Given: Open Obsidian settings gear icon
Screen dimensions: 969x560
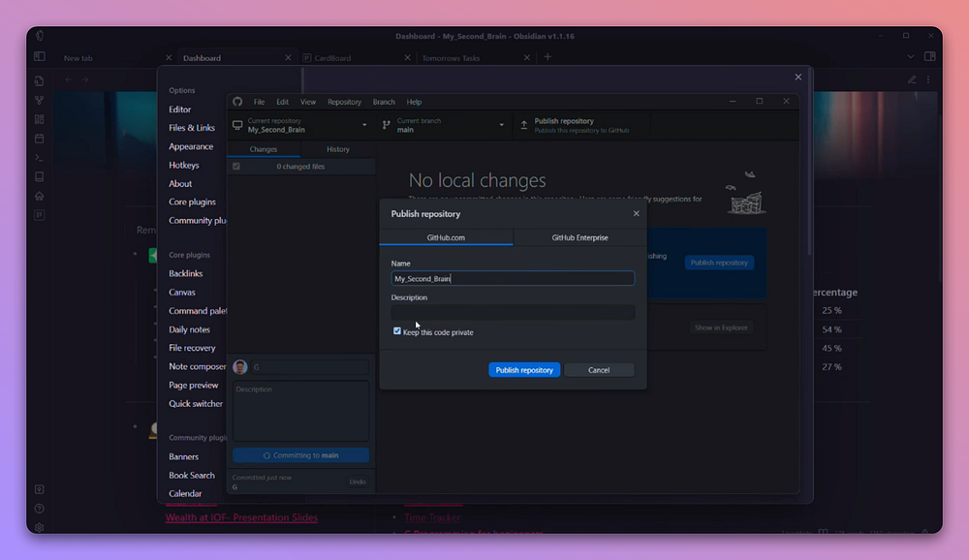Looking at the screenshot, I should (x=40, y=527).
